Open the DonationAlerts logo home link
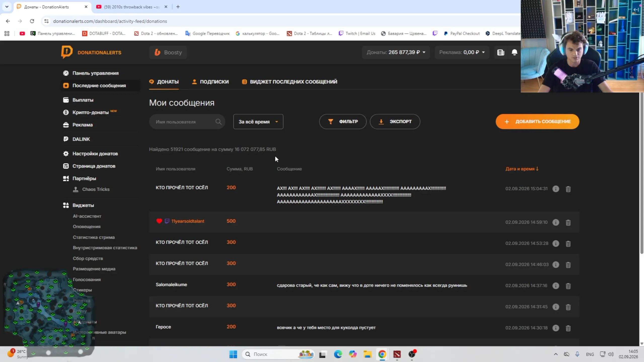 pyautogui.click(x=91, y=52)
